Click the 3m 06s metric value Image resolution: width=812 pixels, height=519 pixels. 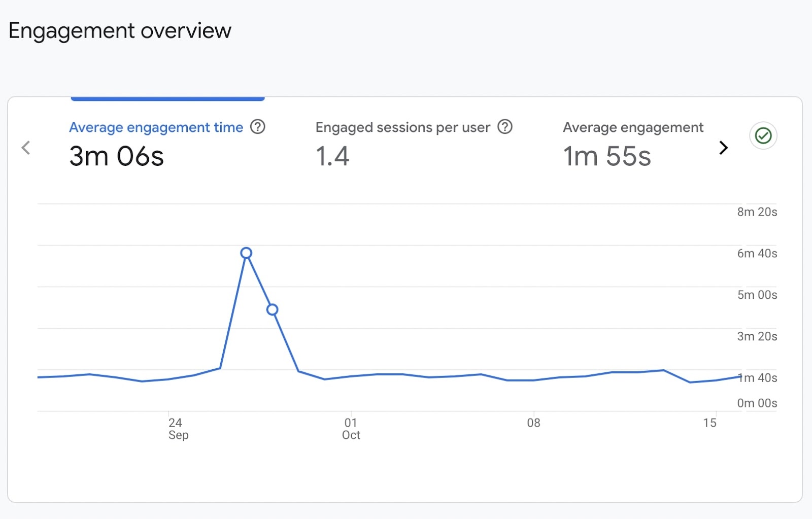tap(116, 156)
